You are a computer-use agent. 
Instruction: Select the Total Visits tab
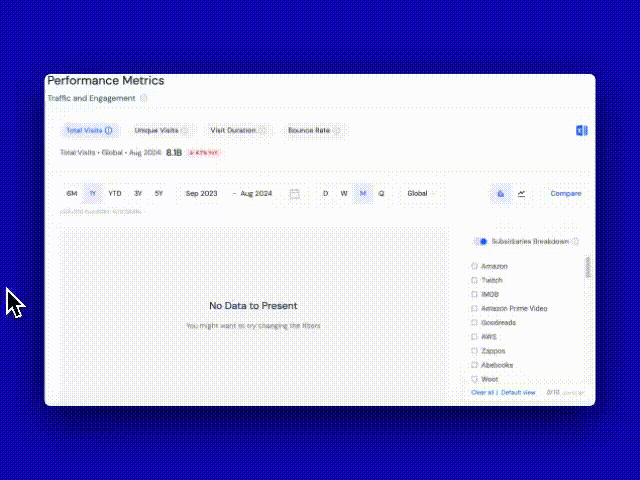pos(89,131)
